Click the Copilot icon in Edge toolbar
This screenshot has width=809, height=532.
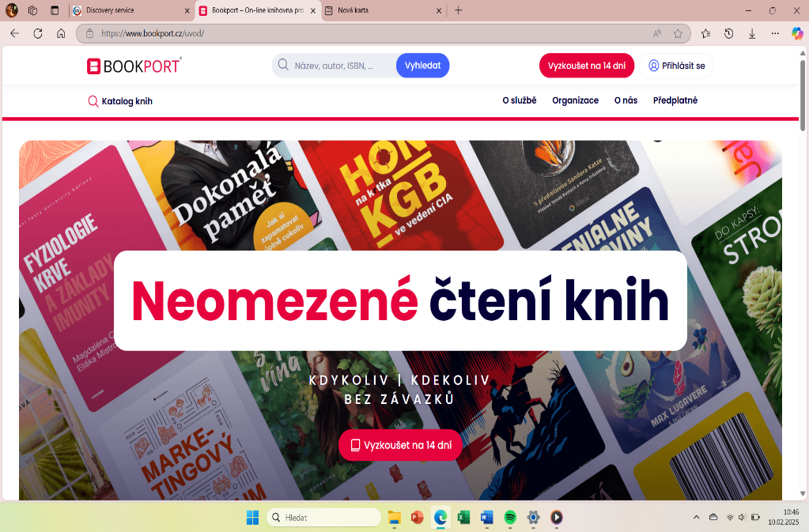click(797, 33)
